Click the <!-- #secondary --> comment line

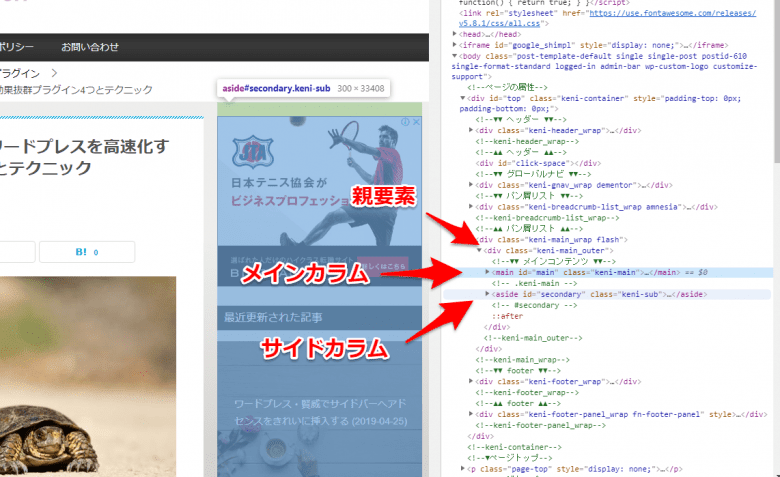click(534, 305)
